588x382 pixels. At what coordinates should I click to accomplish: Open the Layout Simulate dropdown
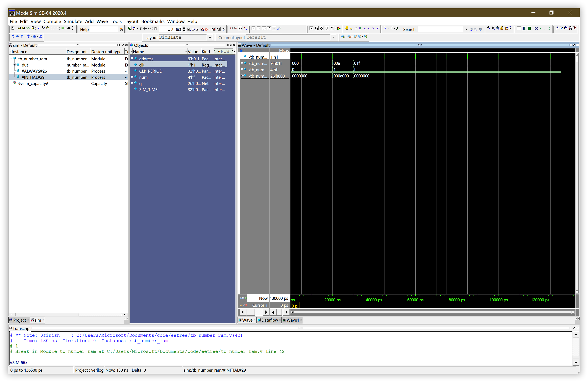click(x=210, y=37)
